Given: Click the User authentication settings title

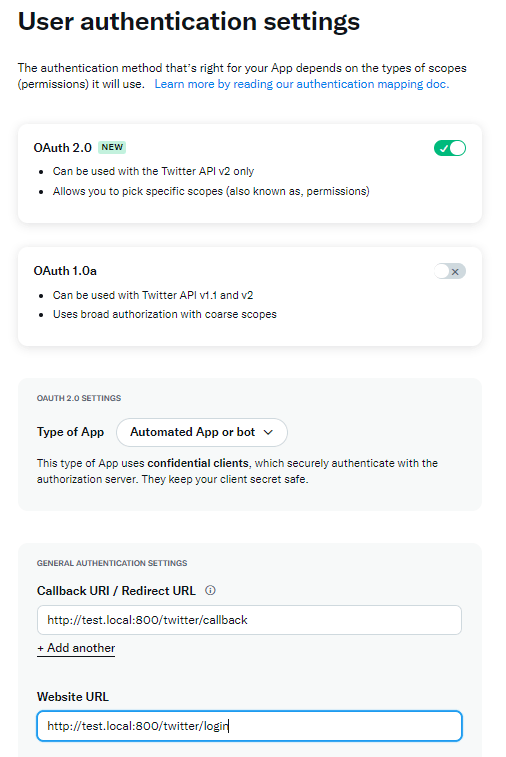Looking at the screenshot, I should point(189,22).
